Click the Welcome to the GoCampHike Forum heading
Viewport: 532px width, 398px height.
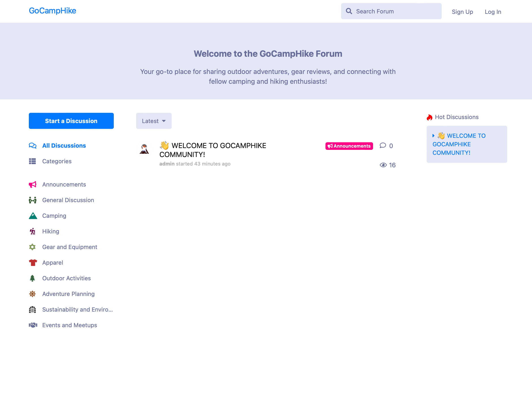(268, 54)
